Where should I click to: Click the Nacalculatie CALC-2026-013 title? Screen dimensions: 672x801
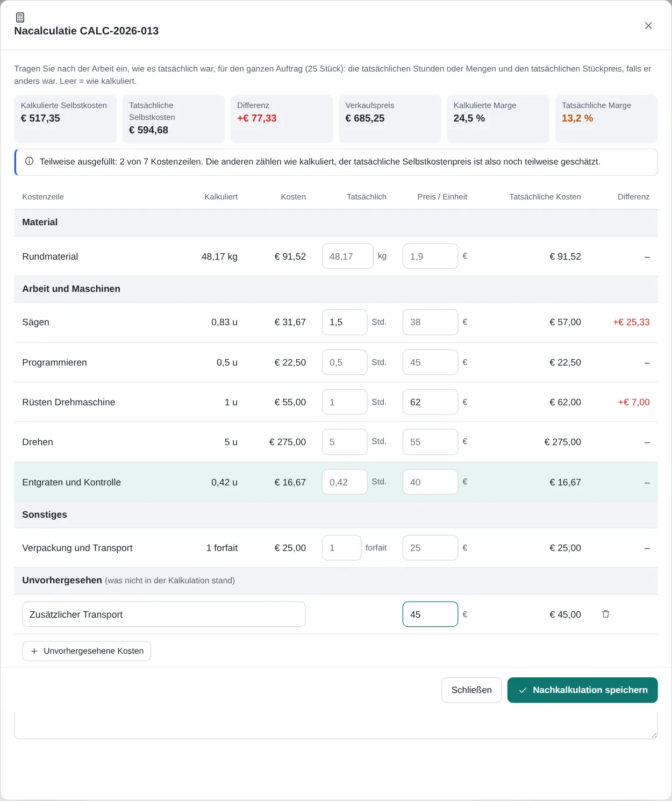point(87,31)
